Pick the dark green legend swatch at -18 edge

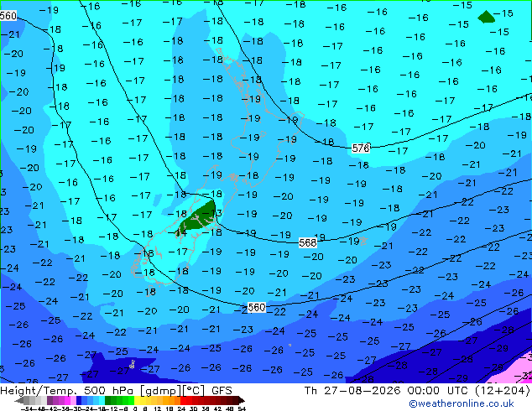107,401
